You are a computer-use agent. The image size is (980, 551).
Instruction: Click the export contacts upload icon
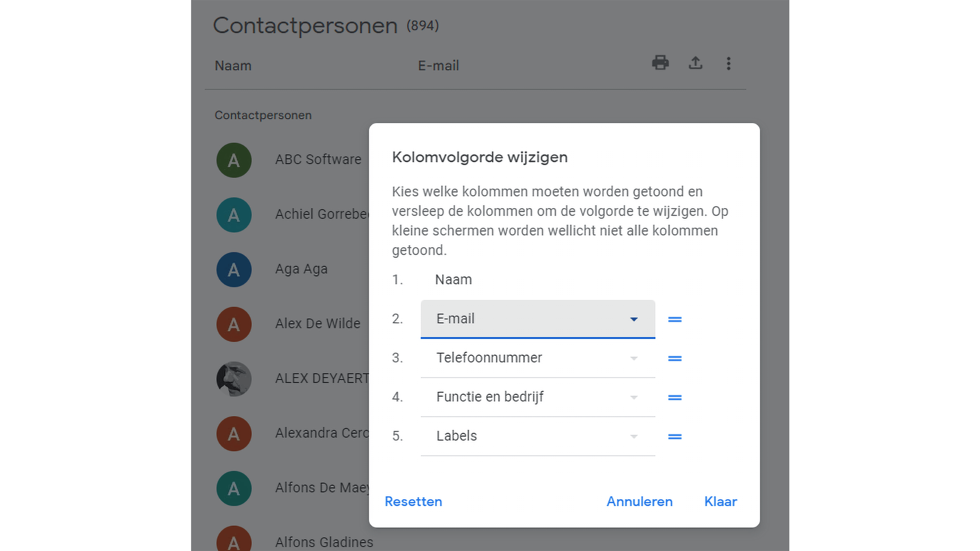695,63
